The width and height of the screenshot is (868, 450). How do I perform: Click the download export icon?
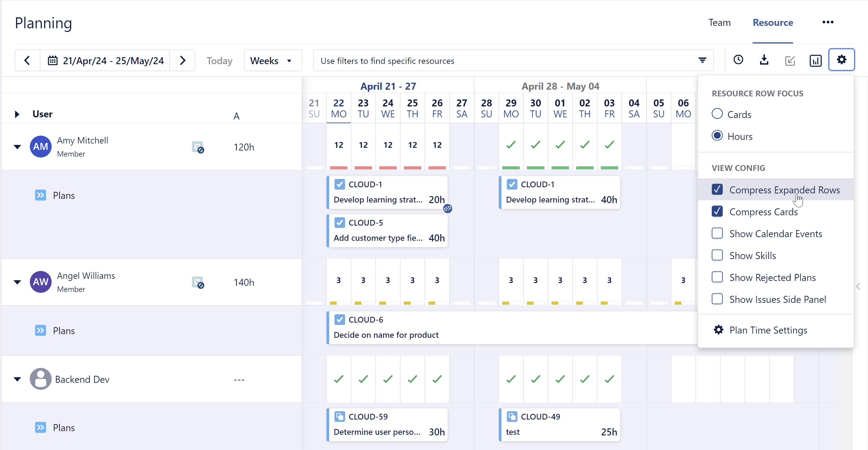click(764, 60)
